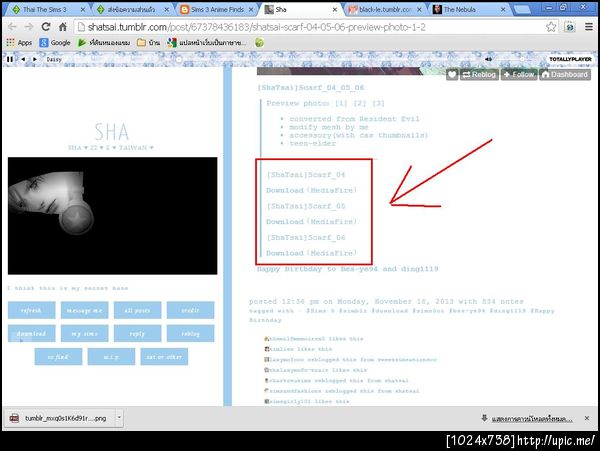Click the #download tag
The width and height of the screenshot is (600, 451).
tap(389, 311)
